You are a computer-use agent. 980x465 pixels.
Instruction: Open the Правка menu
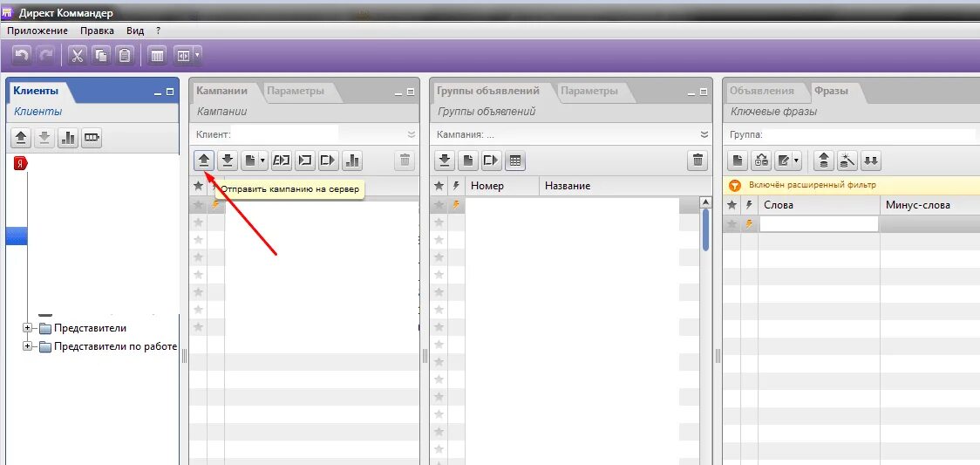tap(97, 30)
